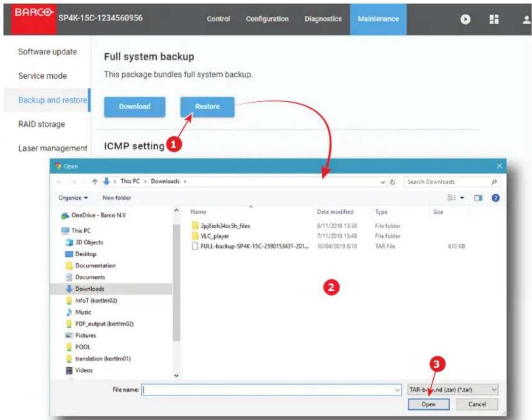Select This PC in navigation tree
532x420 pixels.
coord(76,231)
